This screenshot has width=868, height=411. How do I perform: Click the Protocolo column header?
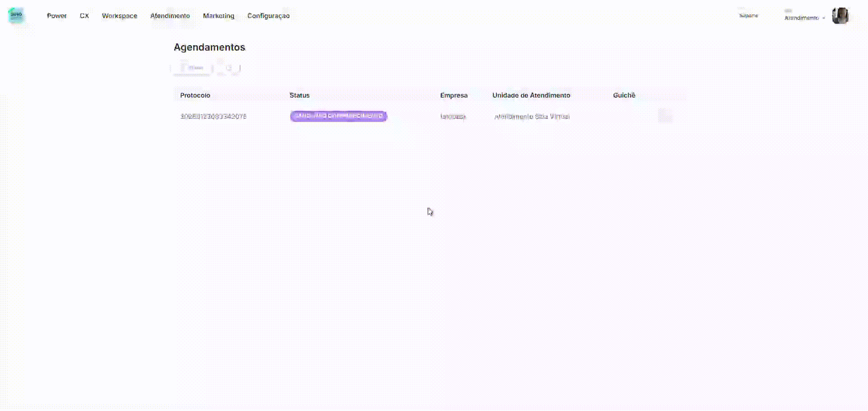(195, 95)
